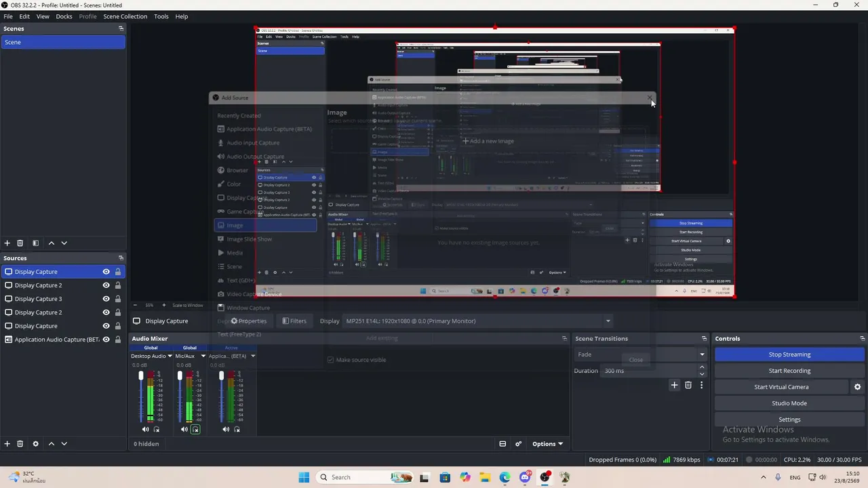This screenshot has width=868, height=488.
Task: Enable Studio Mode
Action: pos(789,403)
